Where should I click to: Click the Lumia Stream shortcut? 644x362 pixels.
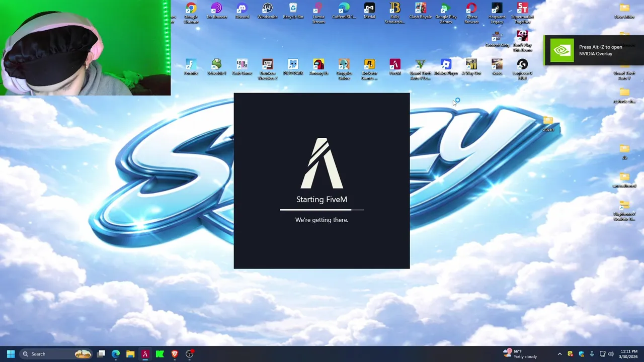pos(318,13)
